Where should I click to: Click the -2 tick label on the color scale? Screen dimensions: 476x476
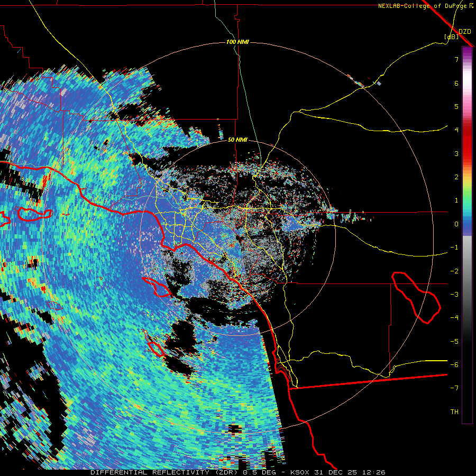pos(454,271)
